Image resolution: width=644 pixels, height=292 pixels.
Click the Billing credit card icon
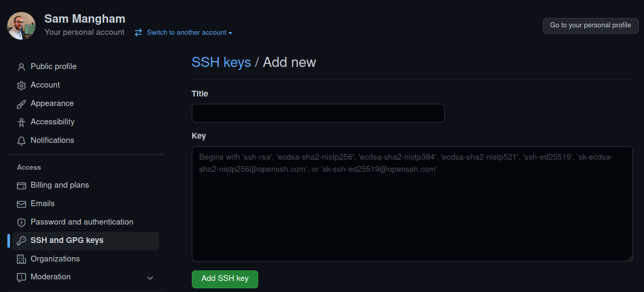pos(22,186)
